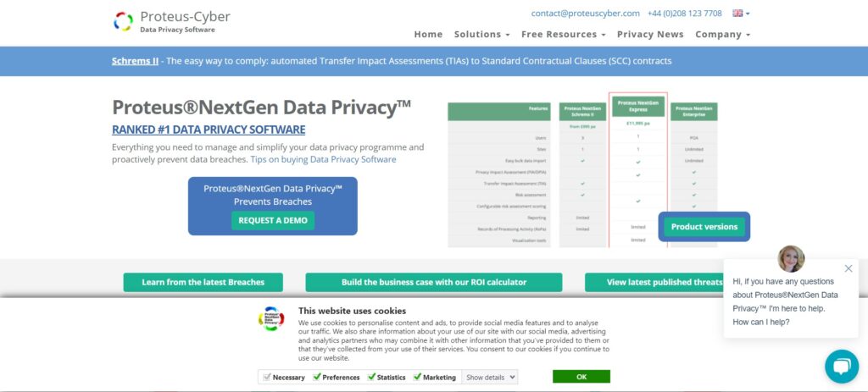Click Learn from the latest Breaches button
The width and height of the screenshot is (868, 392).
pyautogui.click(x=203, y=282)
